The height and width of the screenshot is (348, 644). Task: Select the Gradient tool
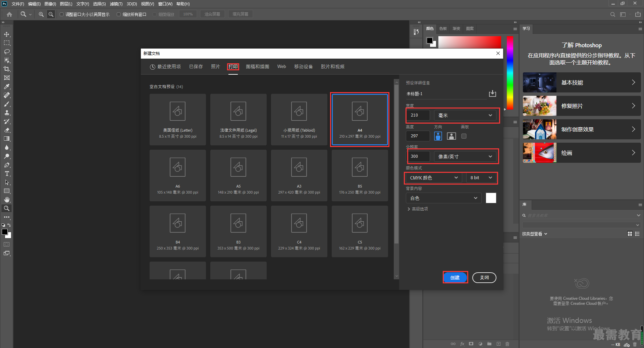(x=7, y=139)
